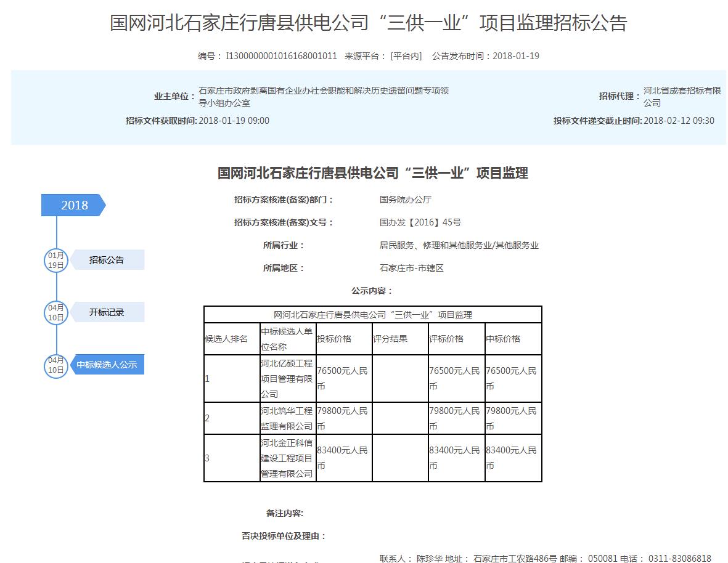
Task: Click the 79800元人民币 cell under 投标价格
Action: (344, 418)
